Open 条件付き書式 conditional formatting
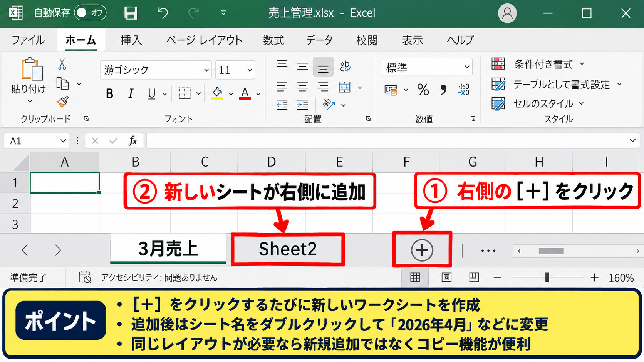This screenshot has height=362, width=644. [x=538, y=64]
